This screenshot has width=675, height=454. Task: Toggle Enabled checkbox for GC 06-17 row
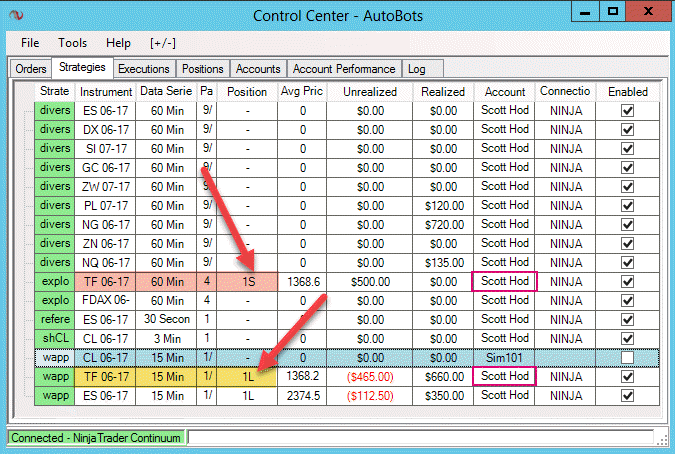coord(627,168)
